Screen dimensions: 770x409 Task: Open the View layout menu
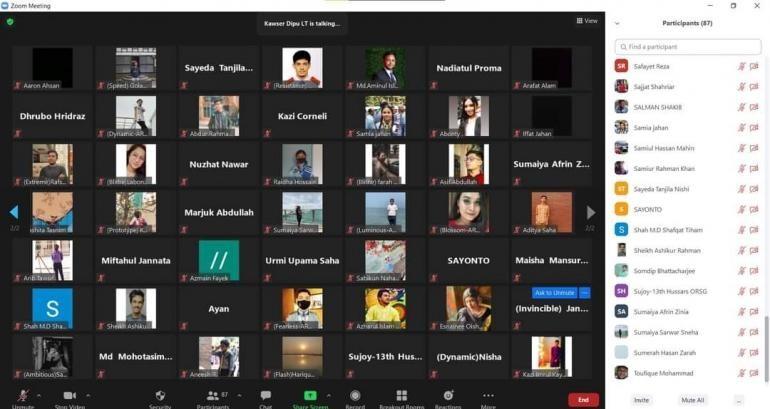tap(587, 20)
